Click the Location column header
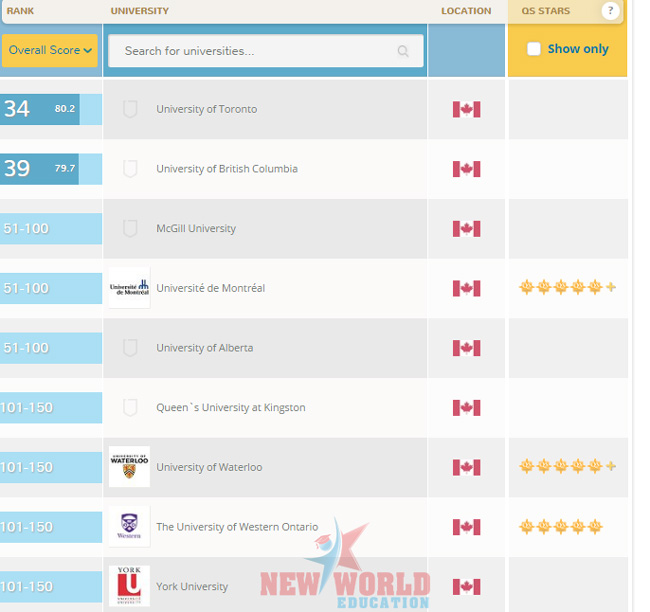Image resolution: width=650 pixels, height=612 pixels. [466, 11]
